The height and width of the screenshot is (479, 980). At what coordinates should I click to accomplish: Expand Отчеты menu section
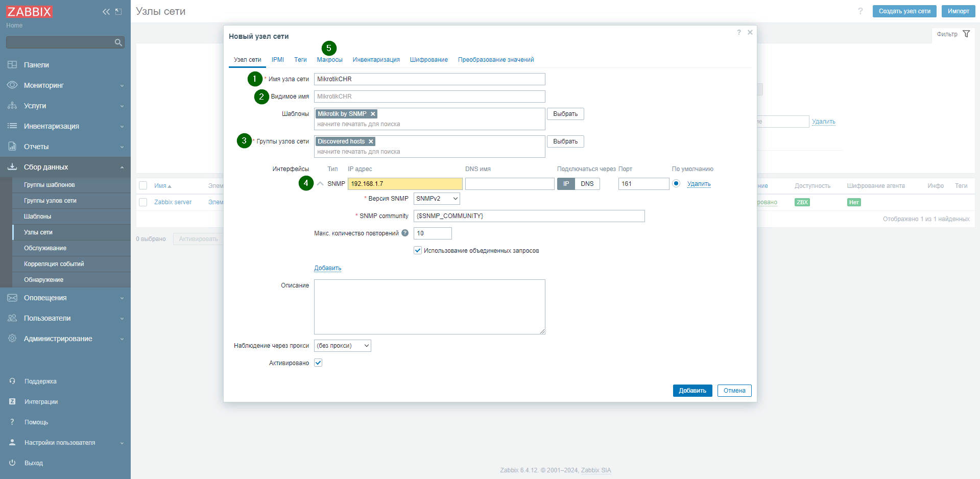point(122,147)
